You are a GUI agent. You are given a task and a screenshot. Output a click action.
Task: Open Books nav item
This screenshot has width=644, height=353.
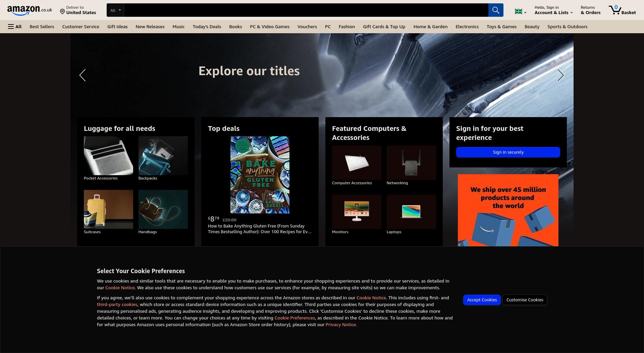(x=235, y=27)
